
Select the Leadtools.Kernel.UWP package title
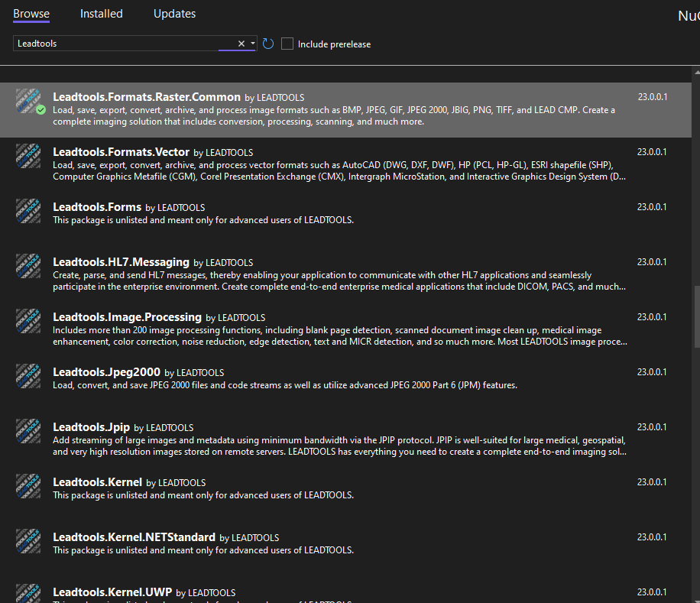(x=112, y=592)
